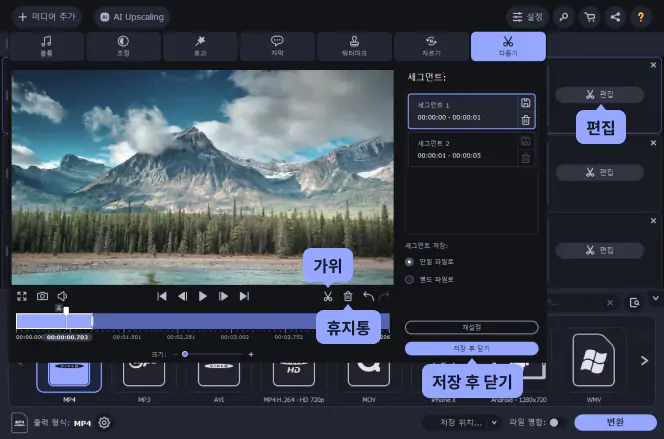Viewport: 664px width, 439px height.
Task: Start conversion with 변환 button
Action: tap(615, 422)
